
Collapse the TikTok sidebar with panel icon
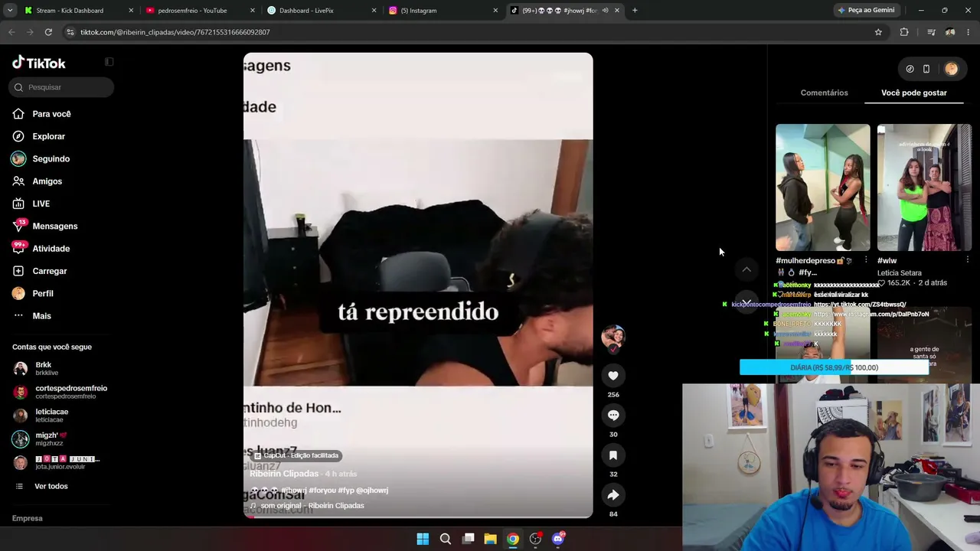(x=109, y=62)
